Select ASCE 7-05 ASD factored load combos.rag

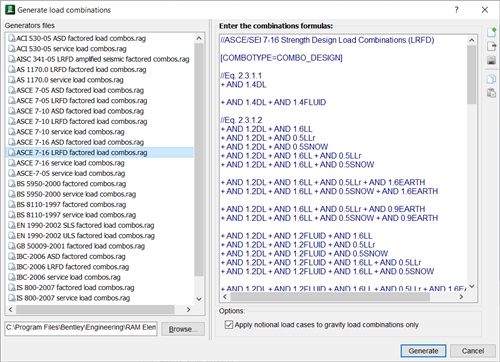[x=80, y=90]
